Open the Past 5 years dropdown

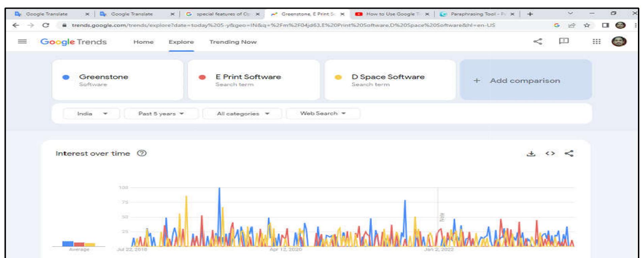click(x=161, y=114)
